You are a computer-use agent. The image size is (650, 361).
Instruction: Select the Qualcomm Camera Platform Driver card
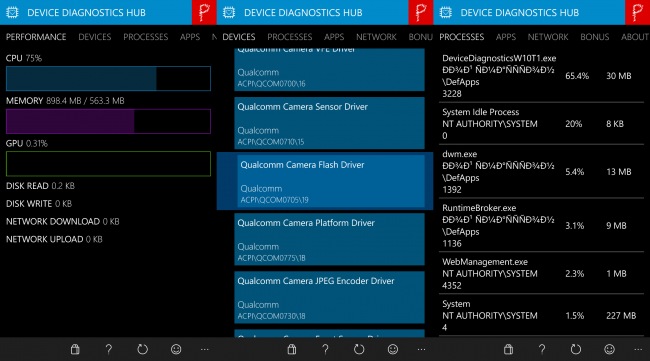[x=330, y=239]
